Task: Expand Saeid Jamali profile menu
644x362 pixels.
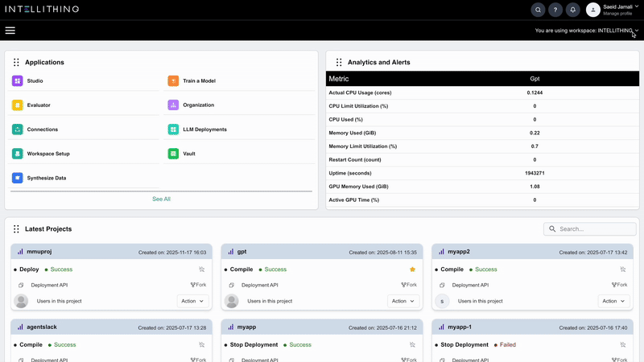Action: tap(636, 6)
